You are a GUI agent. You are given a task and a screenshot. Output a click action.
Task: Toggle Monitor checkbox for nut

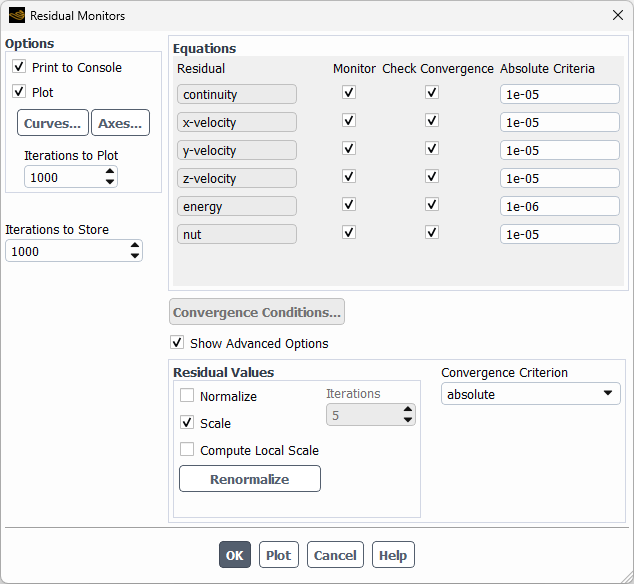click(349, 232)
